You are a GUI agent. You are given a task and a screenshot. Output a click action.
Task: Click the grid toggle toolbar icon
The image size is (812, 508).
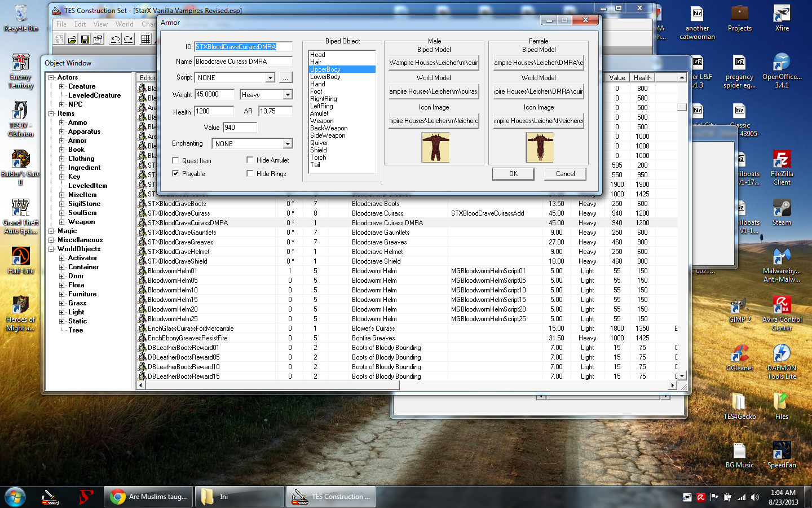(x=145, y=39)
